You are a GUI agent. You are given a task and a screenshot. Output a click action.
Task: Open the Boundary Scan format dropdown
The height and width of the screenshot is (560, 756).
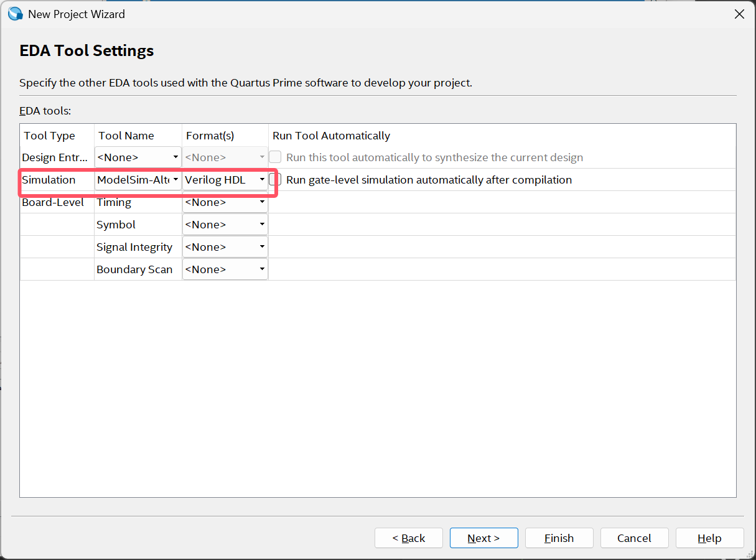tap(225, 269)
